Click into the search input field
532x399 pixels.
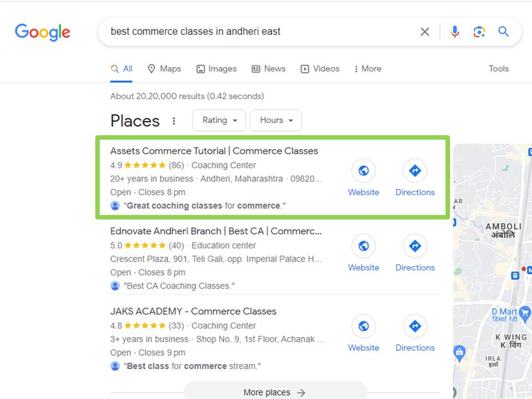[x=255, y=32]
